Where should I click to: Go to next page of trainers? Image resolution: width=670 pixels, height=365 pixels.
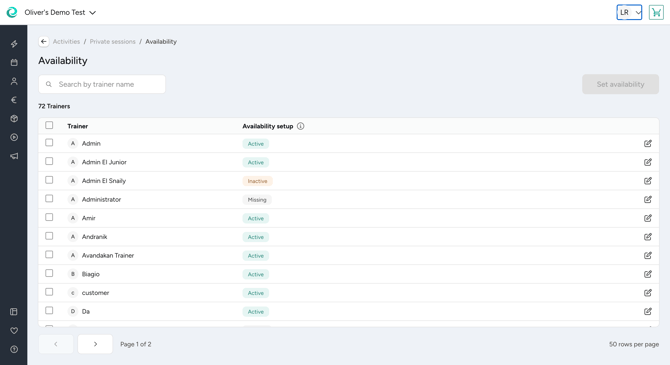[95, 344]
